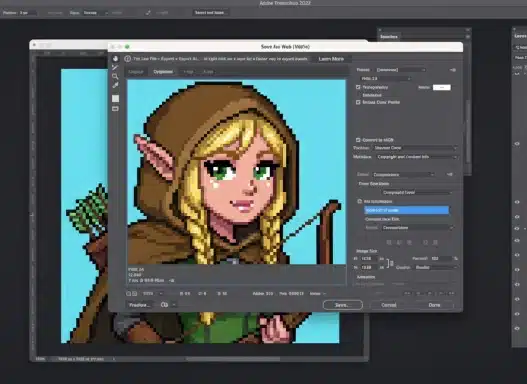
Task: Play the animation
Action: click(x=430, y=294)
